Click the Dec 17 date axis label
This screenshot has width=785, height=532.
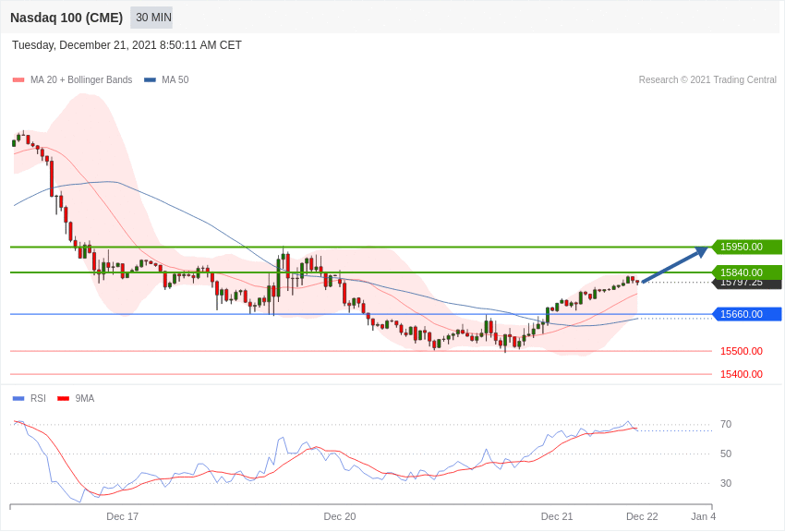[122, 516]
